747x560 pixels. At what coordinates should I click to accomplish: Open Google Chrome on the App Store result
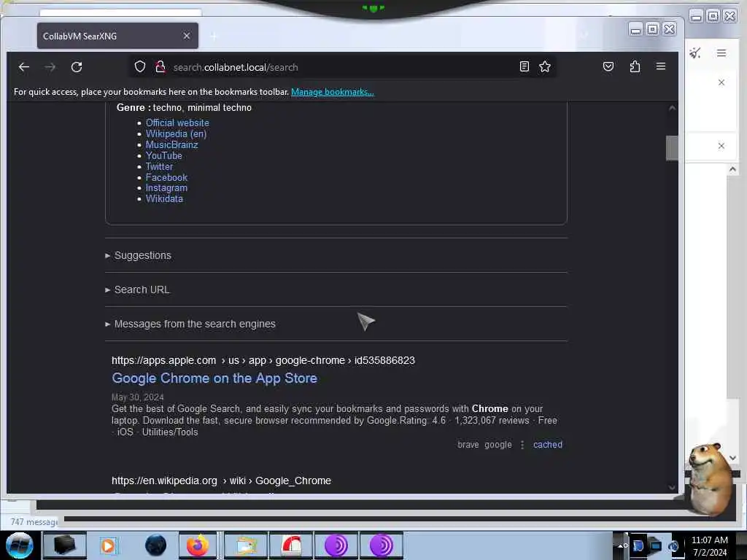tap(214, 378)
